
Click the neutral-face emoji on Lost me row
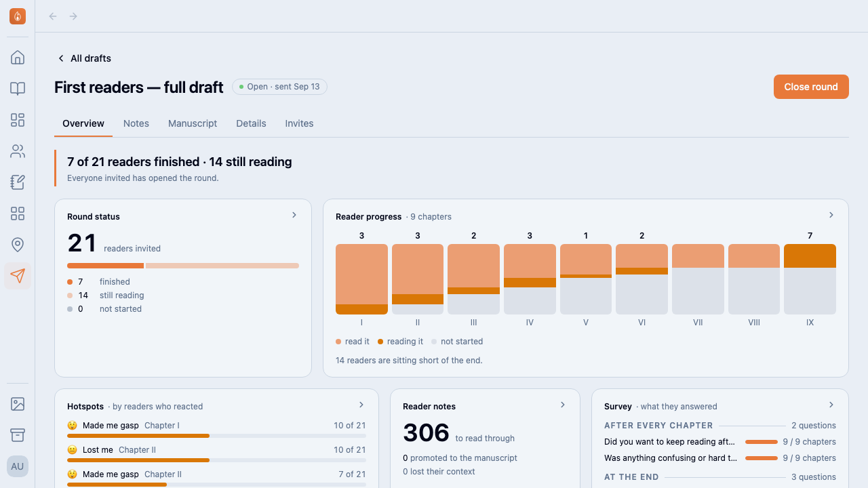tap(73, 450)
